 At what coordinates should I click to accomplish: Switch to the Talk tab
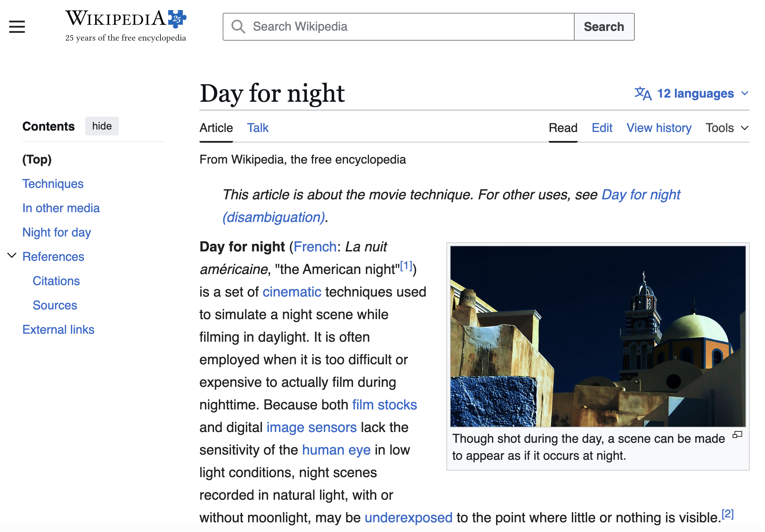258,128
